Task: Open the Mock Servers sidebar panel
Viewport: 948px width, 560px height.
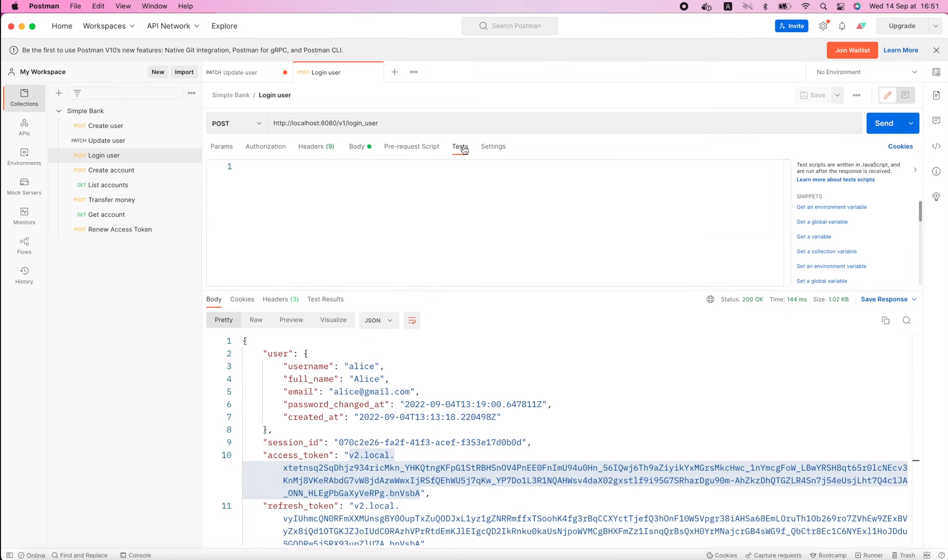Action: (x=24, y=186)
